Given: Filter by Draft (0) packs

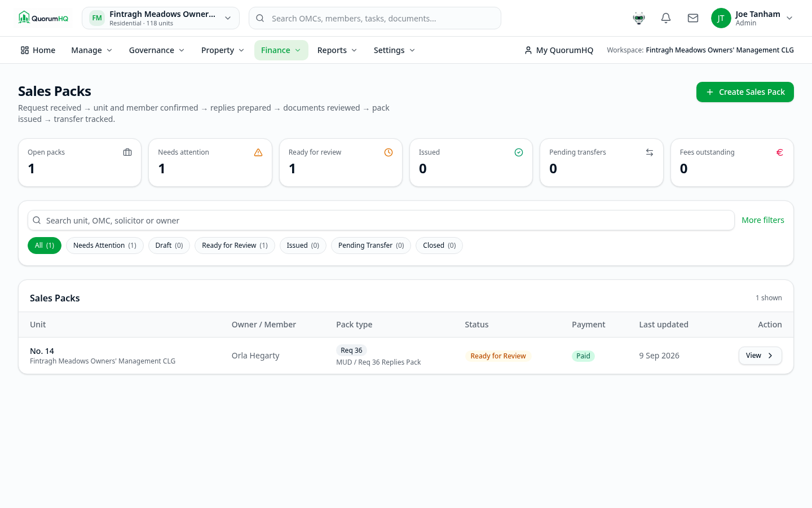Looking at the screenshot, I should [x=169, y=246].
